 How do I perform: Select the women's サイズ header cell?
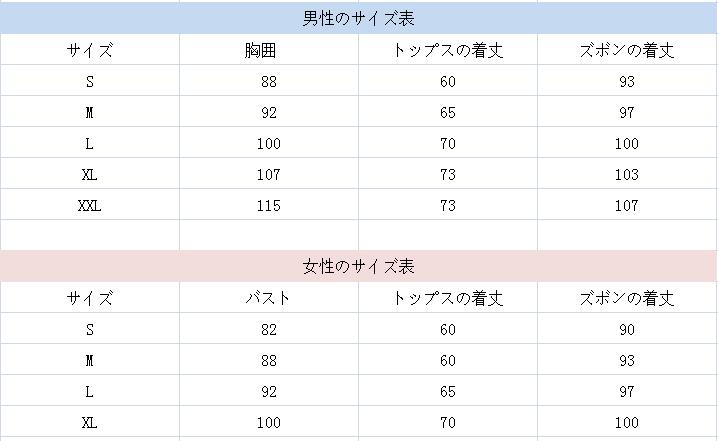click(90, 298)
